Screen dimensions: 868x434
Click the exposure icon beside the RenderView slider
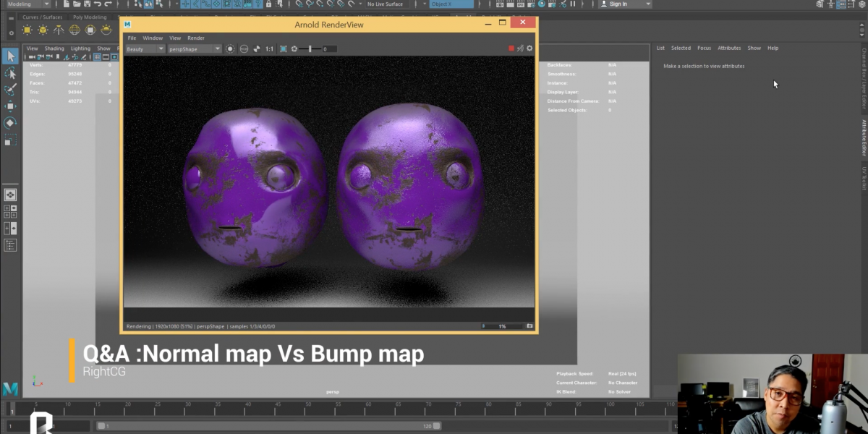click(x=294, y=49)
